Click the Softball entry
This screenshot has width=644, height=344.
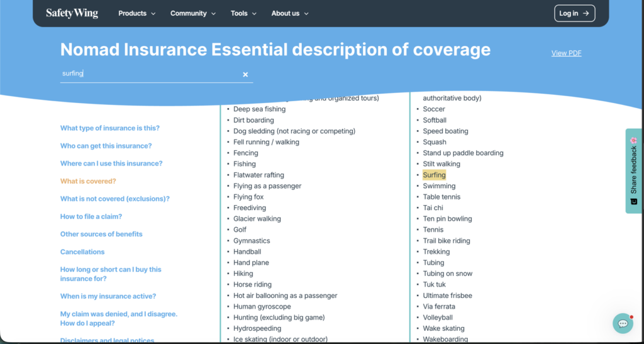(435, 120)
